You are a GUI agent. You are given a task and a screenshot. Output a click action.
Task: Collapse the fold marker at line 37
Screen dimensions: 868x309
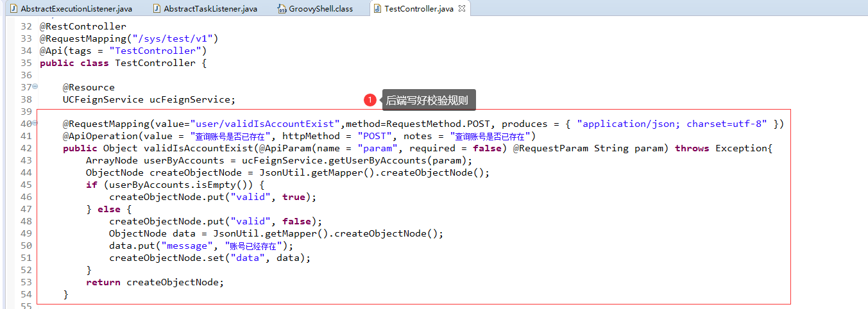click(x=35, y=87)
